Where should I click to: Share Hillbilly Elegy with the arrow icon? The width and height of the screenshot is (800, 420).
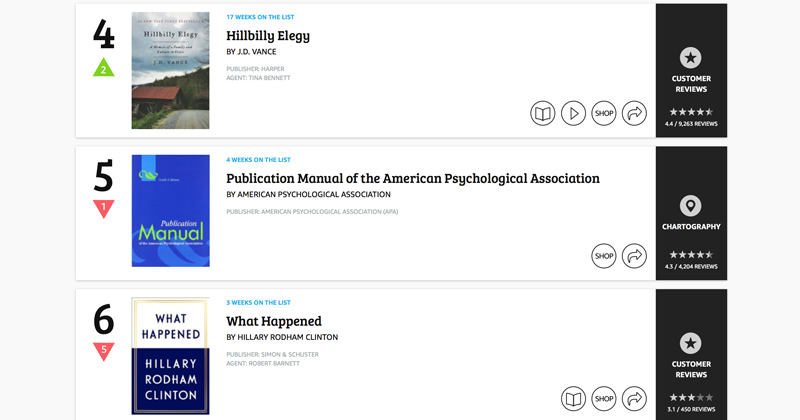tap(634, 113)
